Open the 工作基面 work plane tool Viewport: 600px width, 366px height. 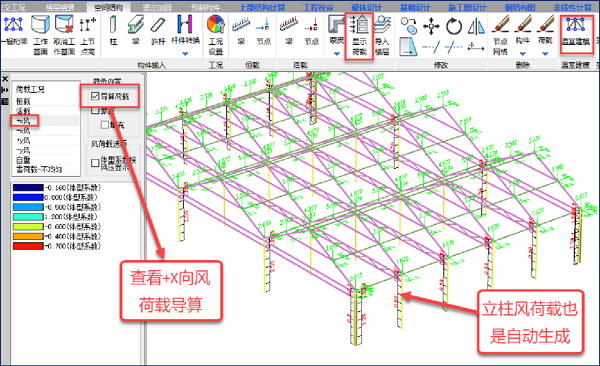point(41,34)
